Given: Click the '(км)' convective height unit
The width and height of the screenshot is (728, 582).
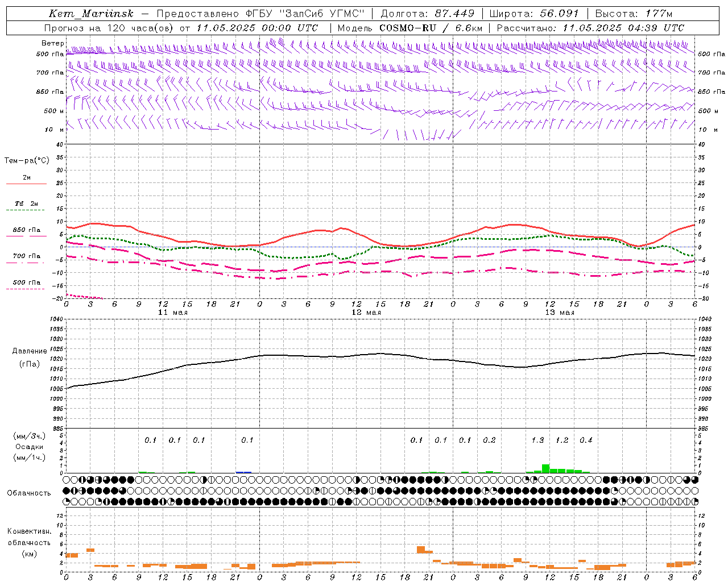Looking at the screenshot, I should [29, 554].
